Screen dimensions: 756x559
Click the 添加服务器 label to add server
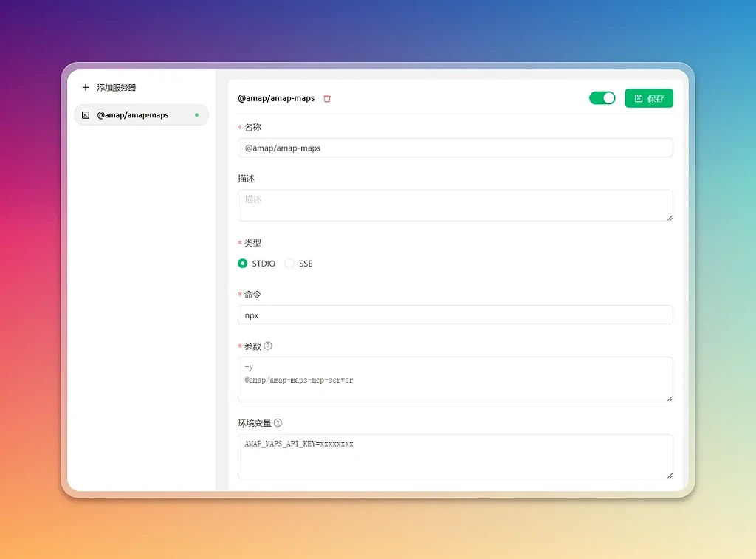(x=116, y=87)
